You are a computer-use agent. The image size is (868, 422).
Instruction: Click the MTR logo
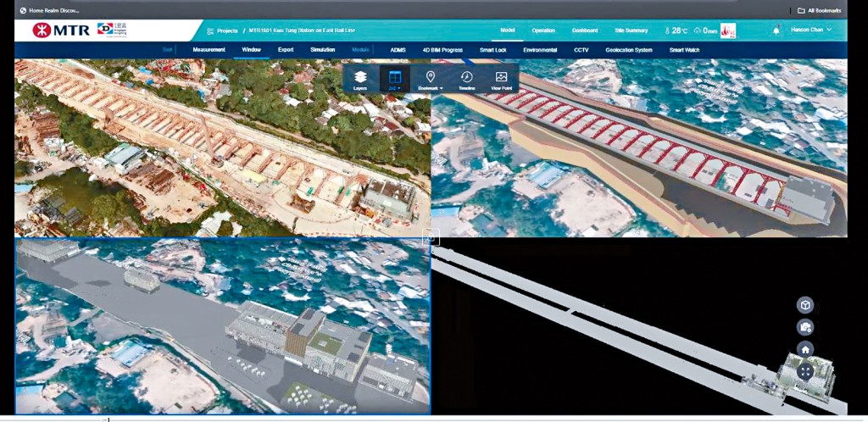coord(61,31)
